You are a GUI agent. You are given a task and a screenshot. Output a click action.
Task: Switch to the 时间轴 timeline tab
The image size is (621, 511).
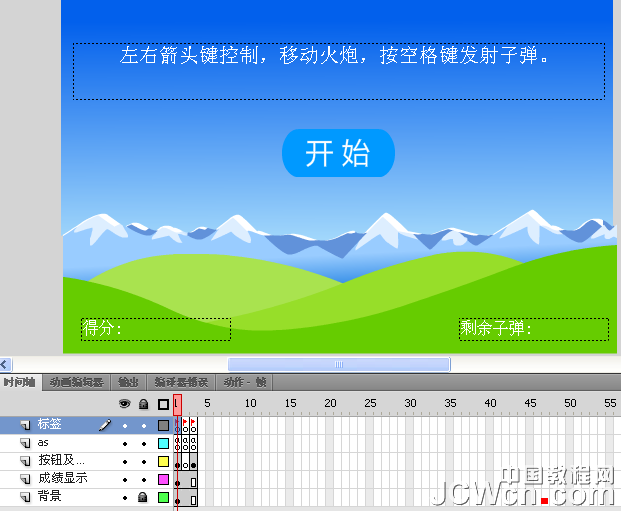20,382
